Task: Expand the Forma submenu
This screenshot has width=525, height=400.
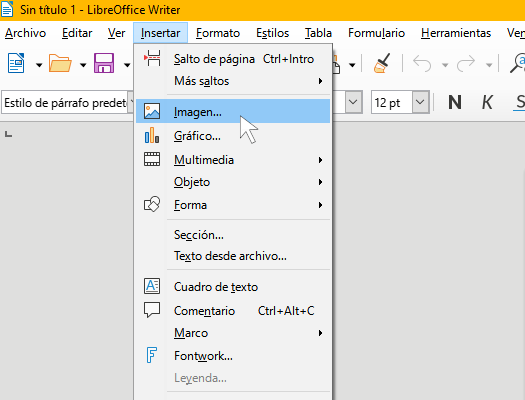Action: click(x=233, y=205)
